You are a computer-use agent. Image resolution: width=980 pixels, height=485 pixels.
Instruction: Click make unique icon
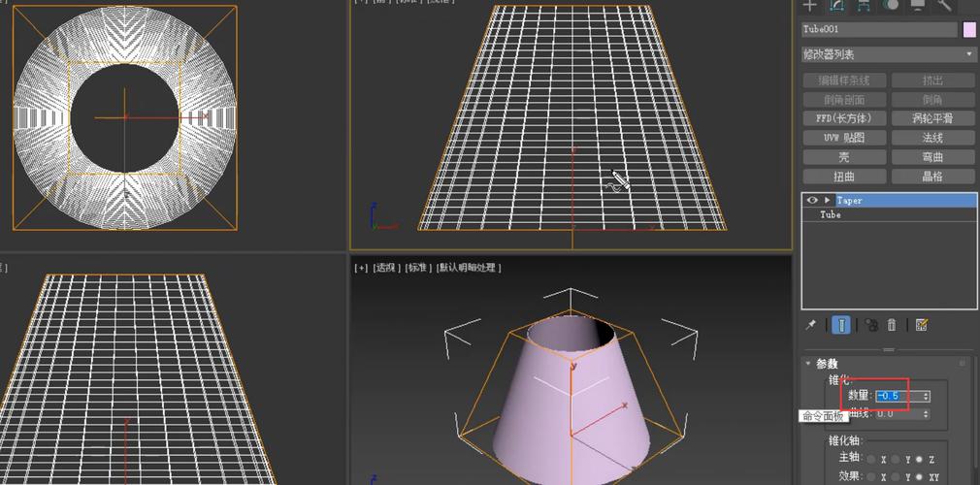872,325
